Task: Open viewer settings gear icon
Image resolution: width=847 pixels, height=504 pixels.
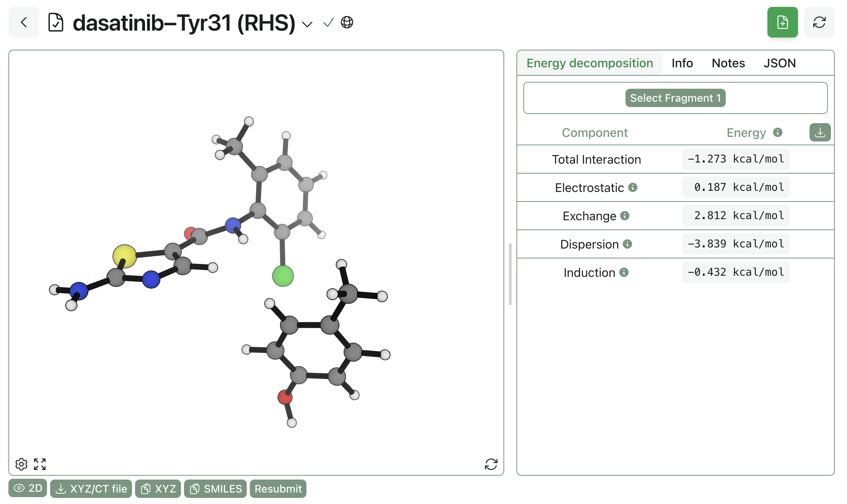Action: tap(21, 464)
